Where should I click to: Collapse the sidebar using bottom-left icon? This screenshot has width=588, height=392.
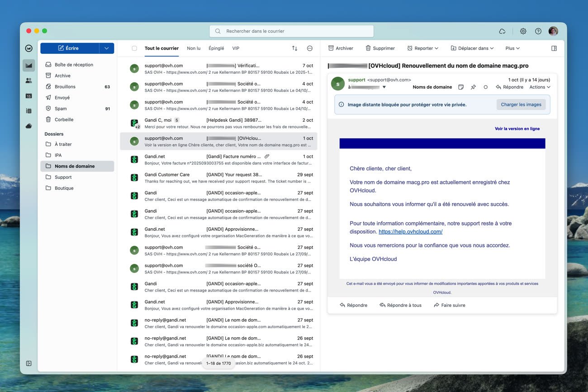click(x=28, y=363)
